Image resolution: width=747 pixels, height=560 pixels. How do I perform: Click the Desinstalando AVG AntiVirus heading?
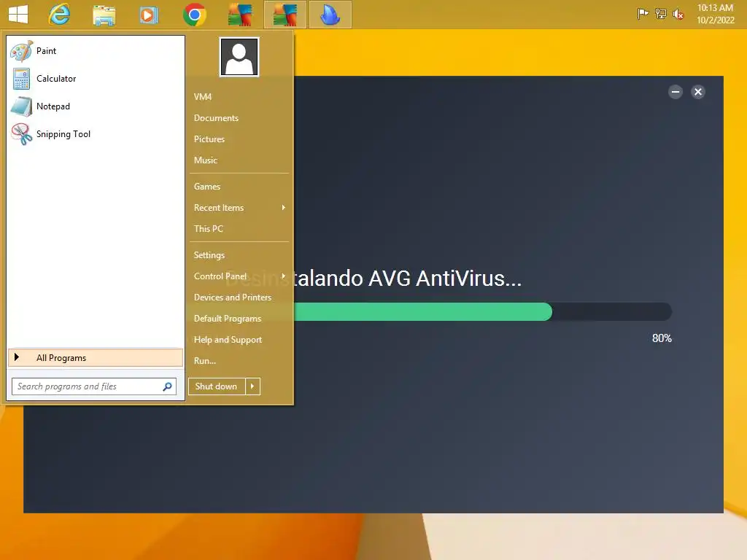point(373,279)
